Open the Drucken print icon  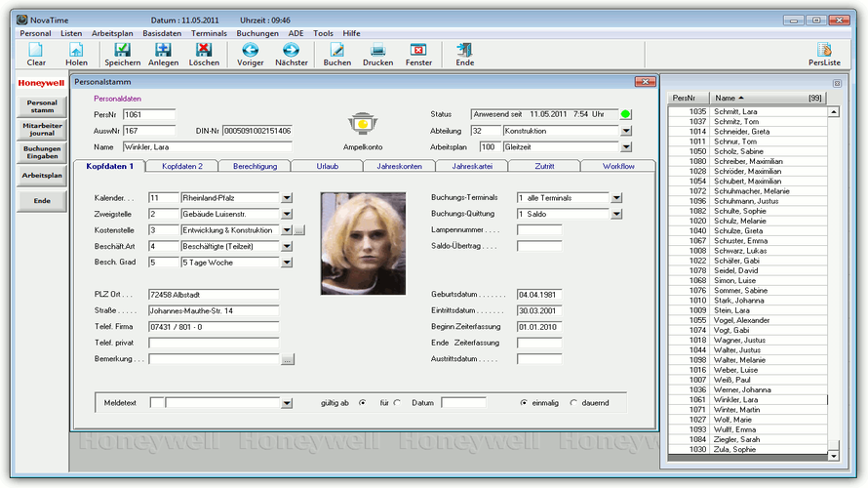377,51
